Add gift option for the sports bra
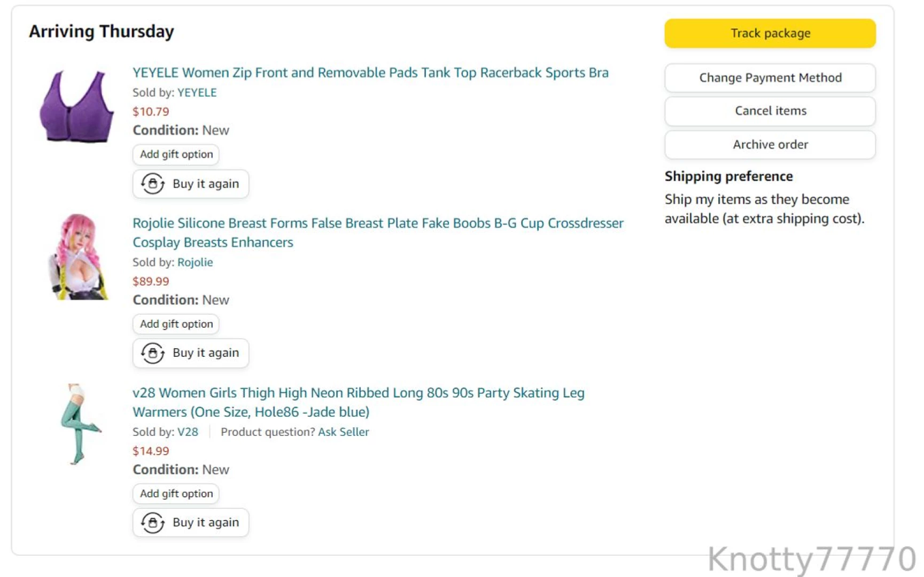 tap(176, 154)
